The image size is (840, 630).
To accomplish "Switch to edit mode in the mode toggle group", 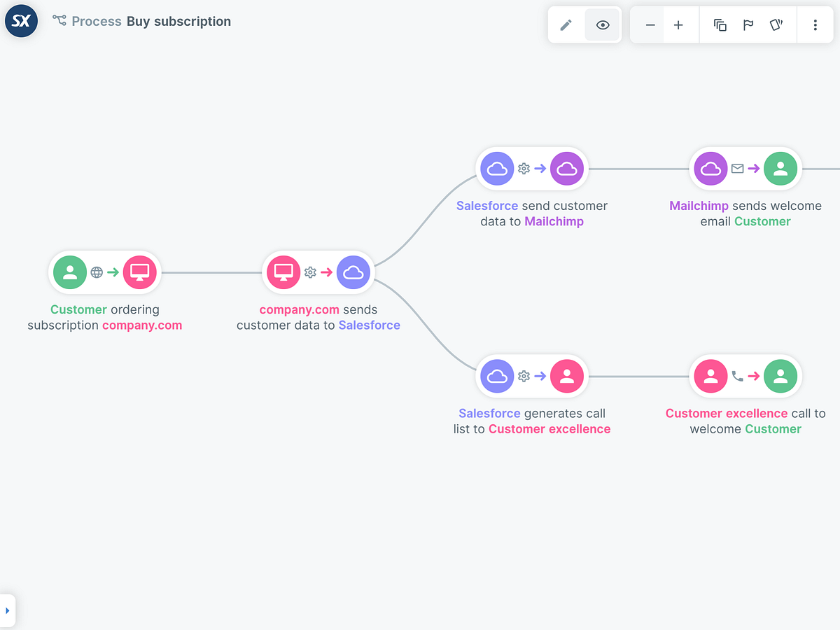I will [567, 24].
